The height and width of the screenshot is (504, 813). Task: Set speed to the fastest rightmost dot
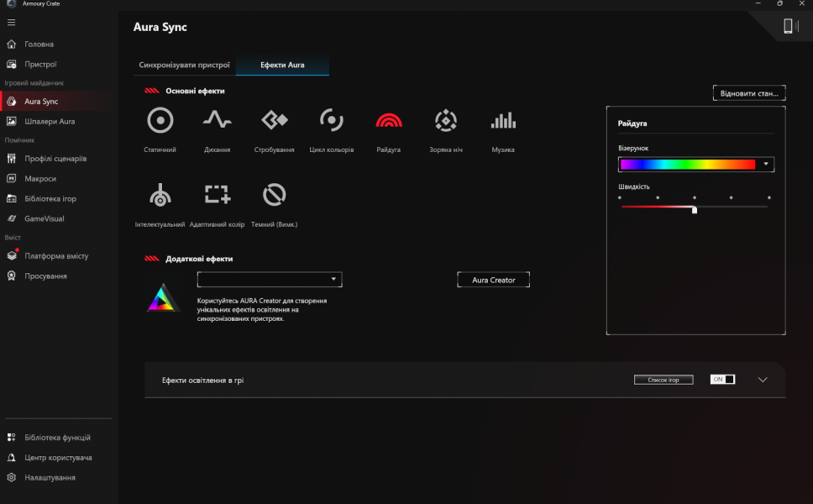[x=769, y=197]
